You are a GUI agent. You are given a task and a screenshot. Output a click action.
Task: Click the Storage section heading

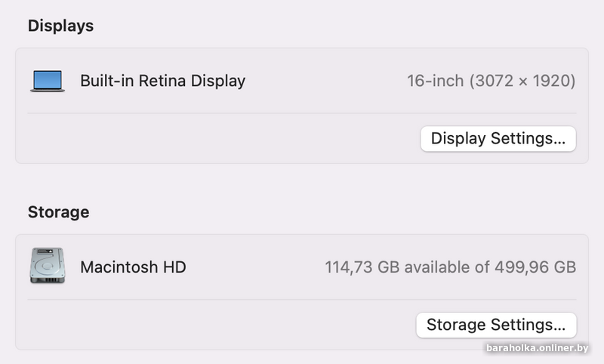tap(59, 212)
